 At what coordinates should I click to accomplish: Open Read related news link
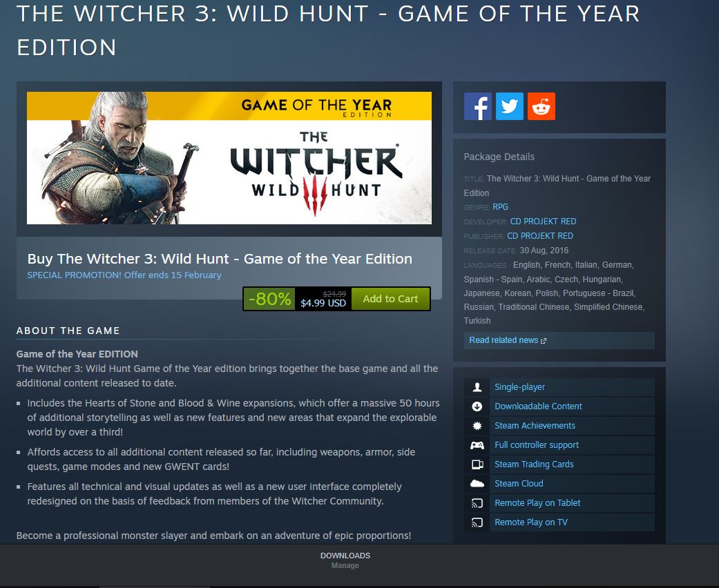pos(508,340)
